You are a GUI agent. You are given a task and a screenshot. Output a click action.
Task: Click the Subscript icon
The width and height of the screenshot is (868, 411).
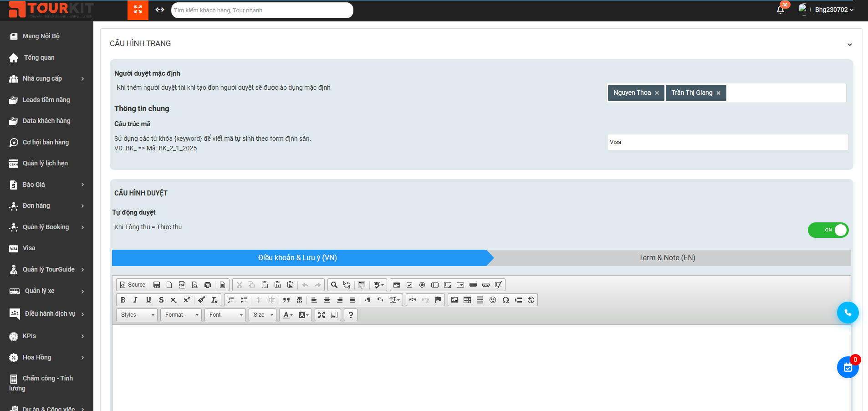(174, 300)
